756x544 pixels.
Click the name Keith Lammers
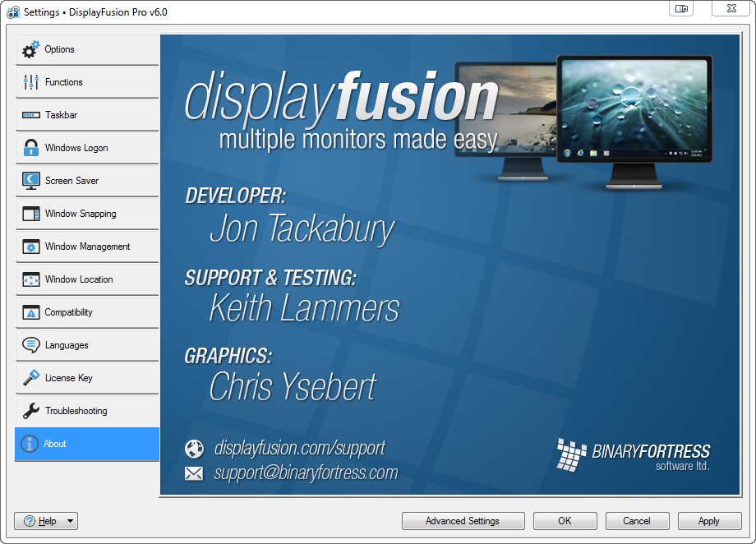(304, 307)
